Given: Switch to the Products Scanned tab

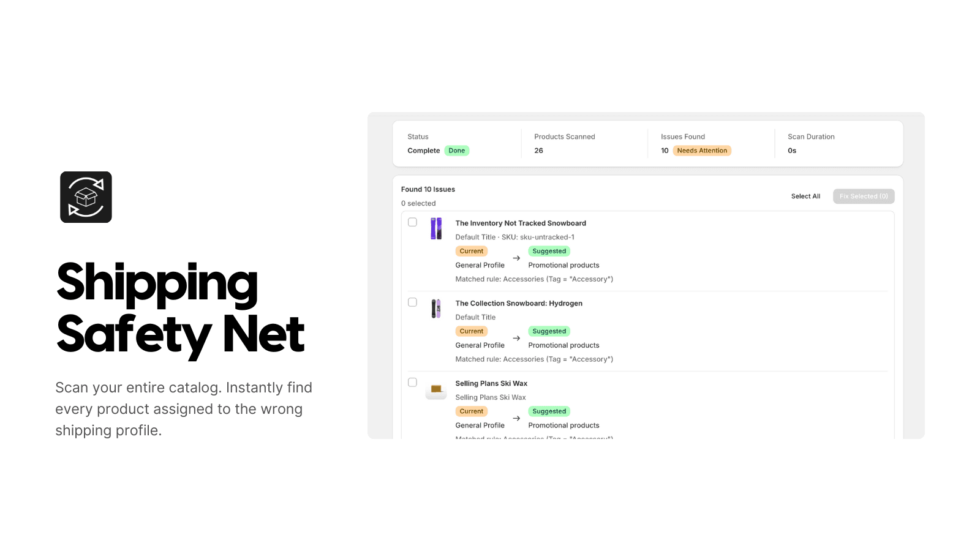Looking at the screenshot, I should 564,137.
